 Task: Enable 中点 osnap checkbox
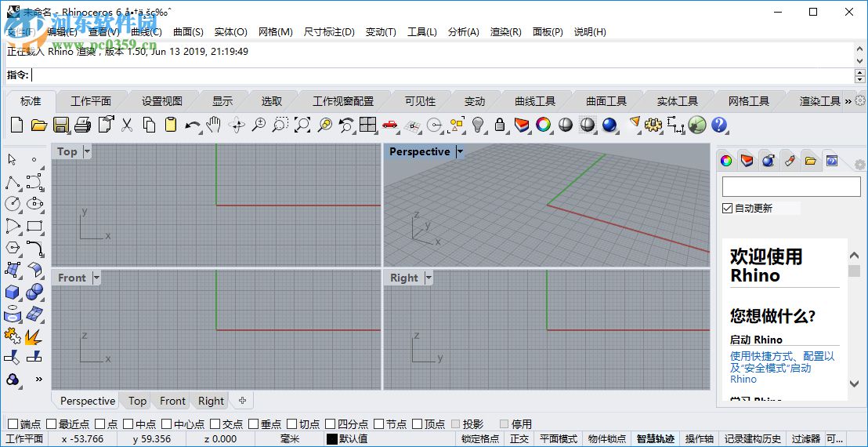tap(128, 424)
